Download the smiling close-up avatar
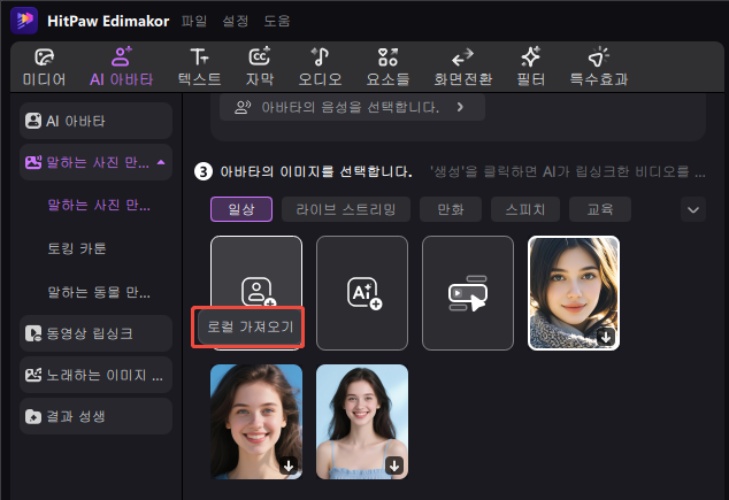The height and width of the screenshot is (500, 729). coord(289,466)
